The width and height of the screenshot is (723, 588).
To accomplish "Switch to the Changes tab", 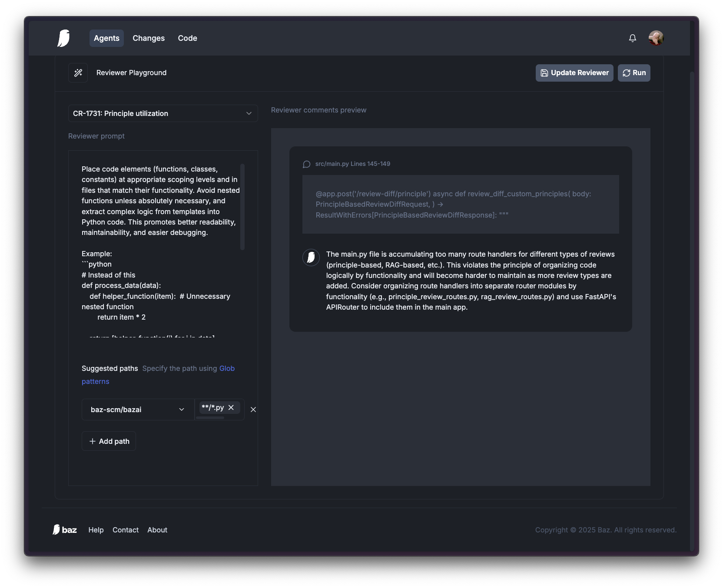I will tap(149, 38).
